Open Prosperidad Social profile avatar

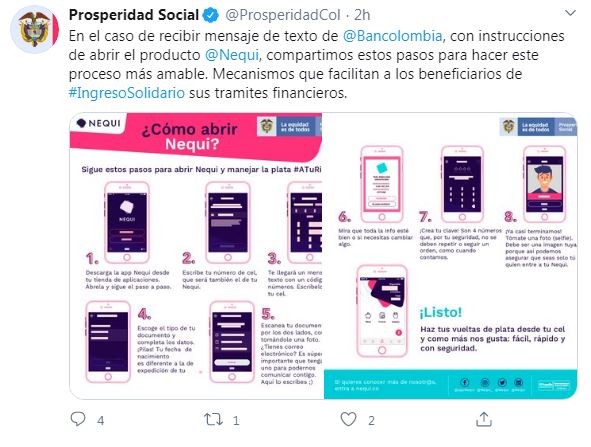(x=35, y=29)
